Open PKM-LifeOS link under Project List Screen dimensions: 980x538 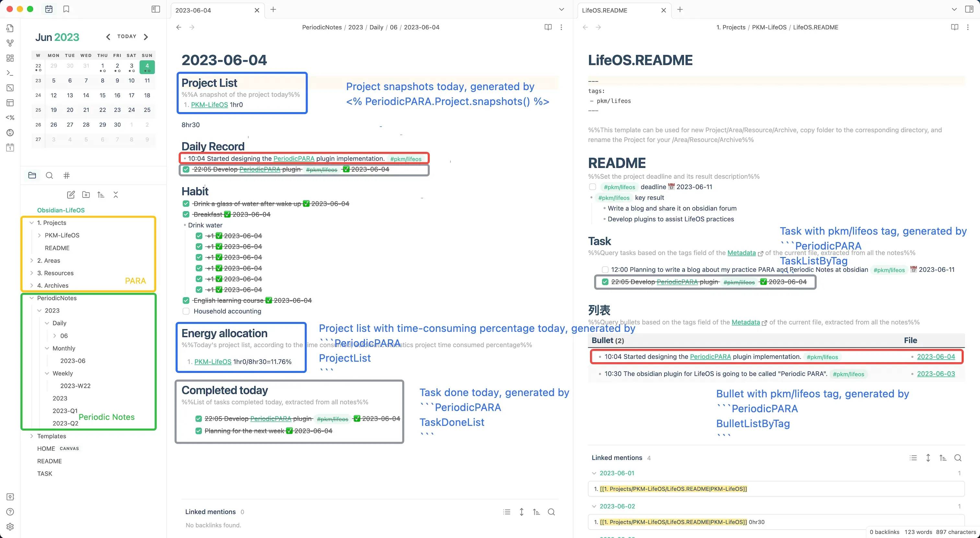click(209, 105)
